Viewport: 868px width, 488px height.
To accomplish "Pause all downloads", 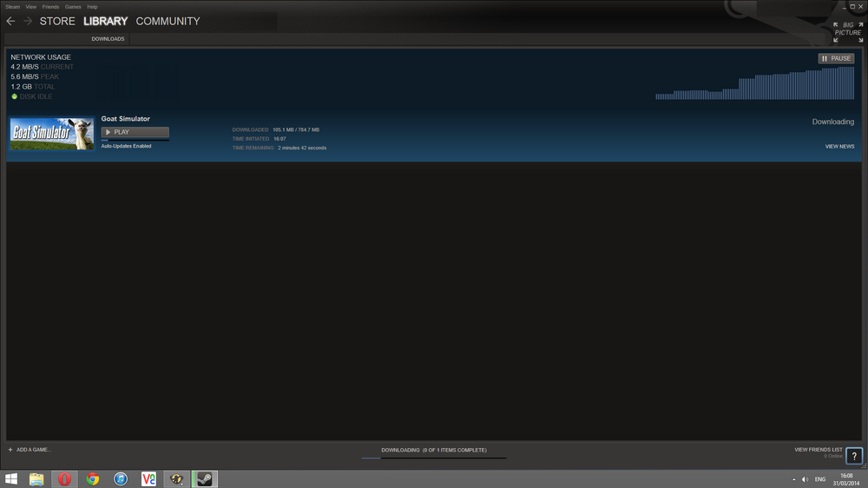I will 836,58.
